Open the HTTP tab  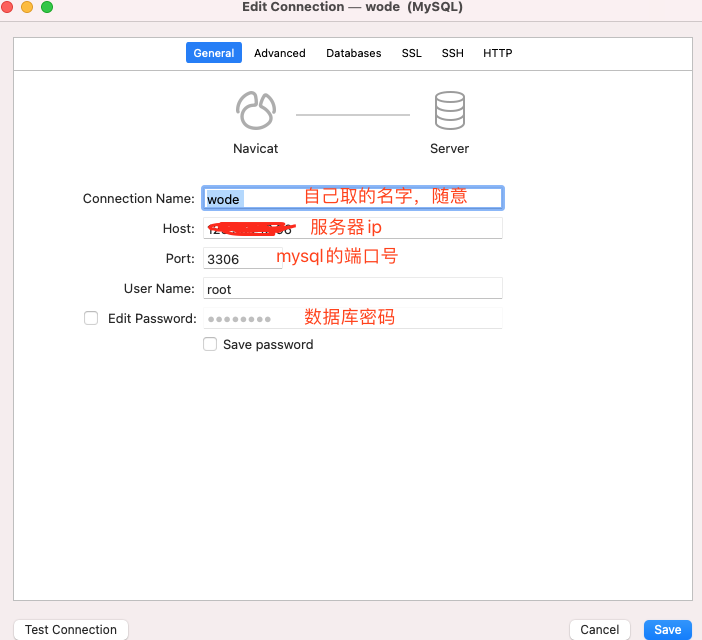(497, 53)
